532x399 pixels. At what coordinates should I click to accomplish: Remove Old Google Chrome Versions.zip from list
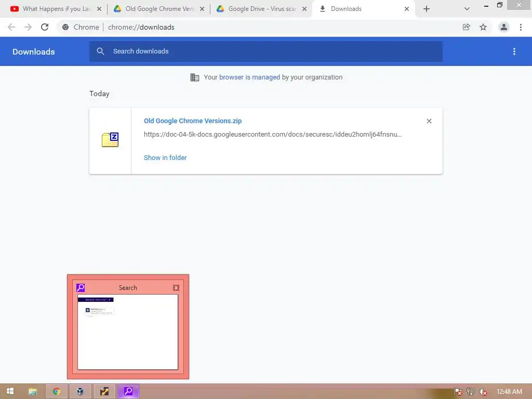429,121
